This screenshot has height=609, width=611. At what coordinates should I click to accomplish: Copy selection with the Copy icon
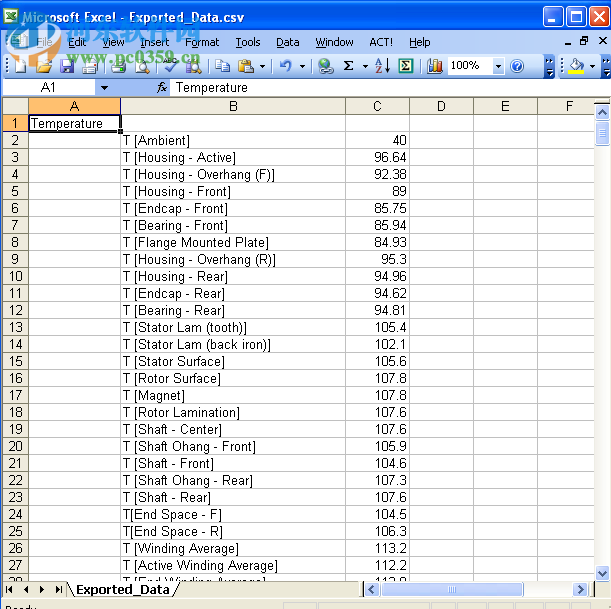click(223, 66)
